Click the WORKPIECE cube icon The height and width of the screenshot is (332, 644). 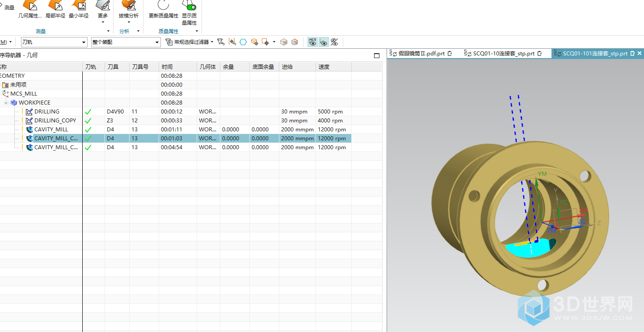[x=14, y=102]
